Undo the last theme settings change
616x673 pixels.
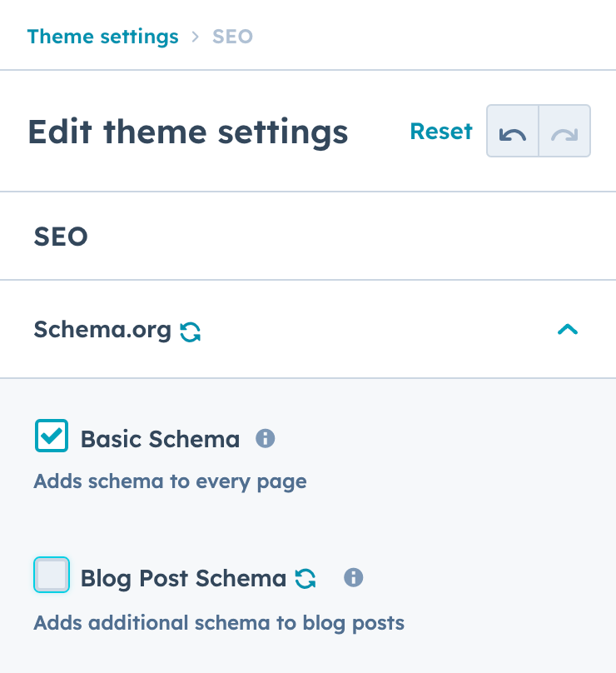(x=513, y=131)
